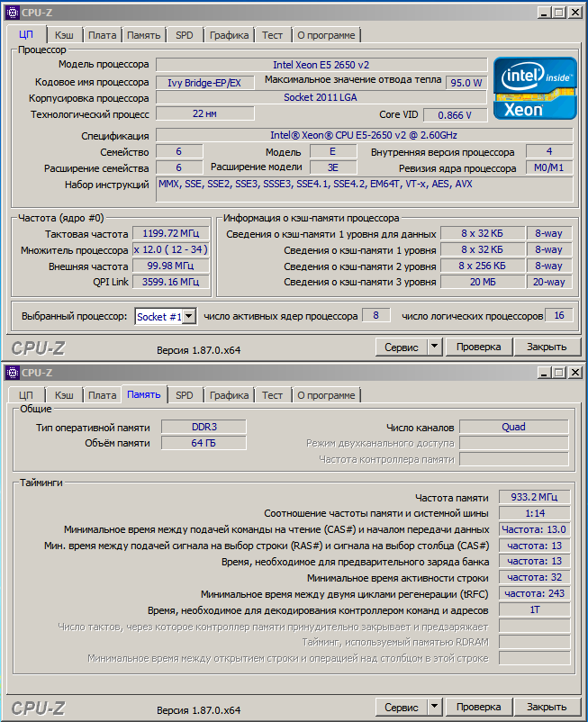Click Закрыть button in top window
This screenshot has height=722, width=588.
coord(547,347)
